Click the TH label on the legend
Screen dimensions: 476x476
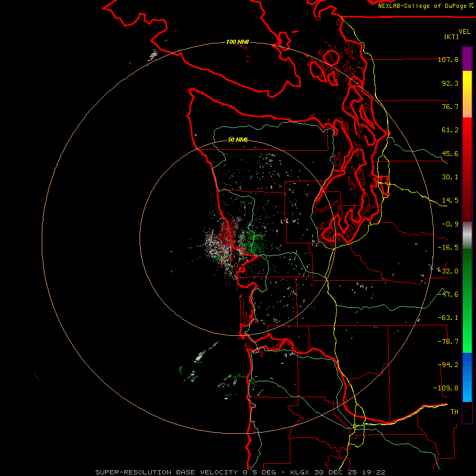(x=454, y=411)
